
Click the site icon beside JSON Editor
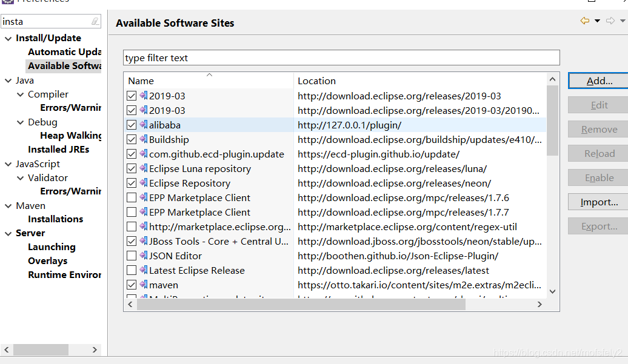point(144,256)
